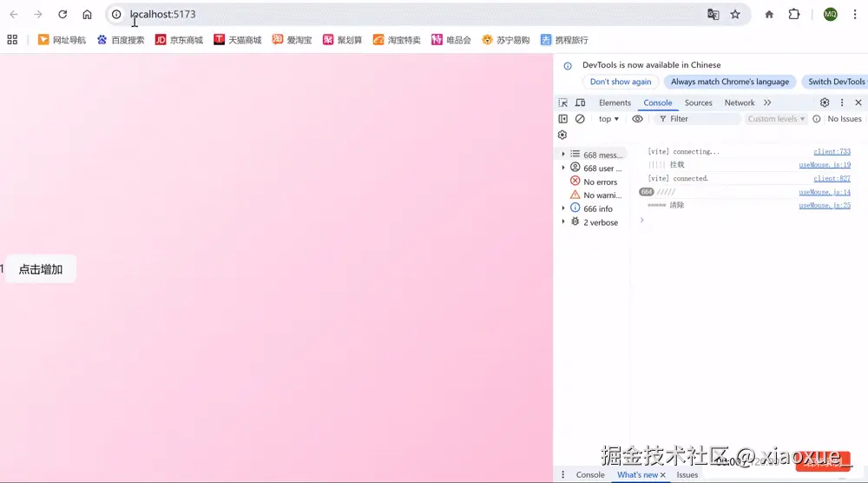Viewport: 868px width, 483px height.
Task: Activate the inspect element picker icon
Action: pos(562,103)
